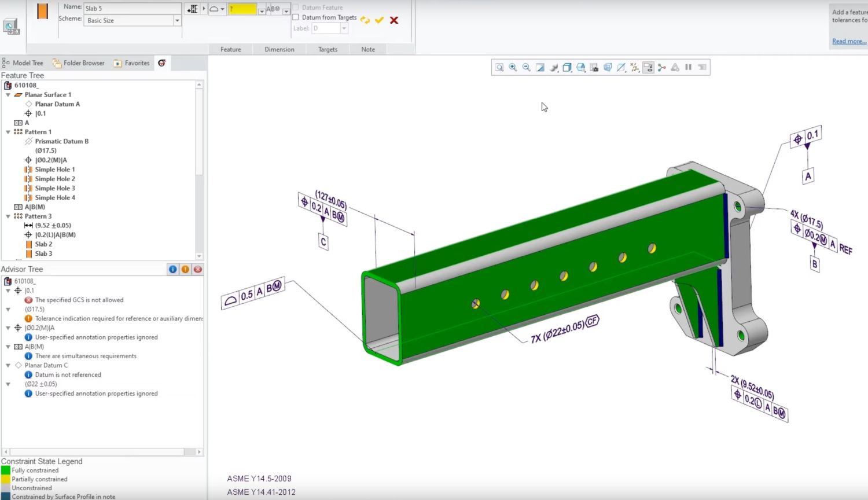The width and height of the screenshot is (868, 500).
Task: Click the Zoom In tool
Action: (513, 68)
